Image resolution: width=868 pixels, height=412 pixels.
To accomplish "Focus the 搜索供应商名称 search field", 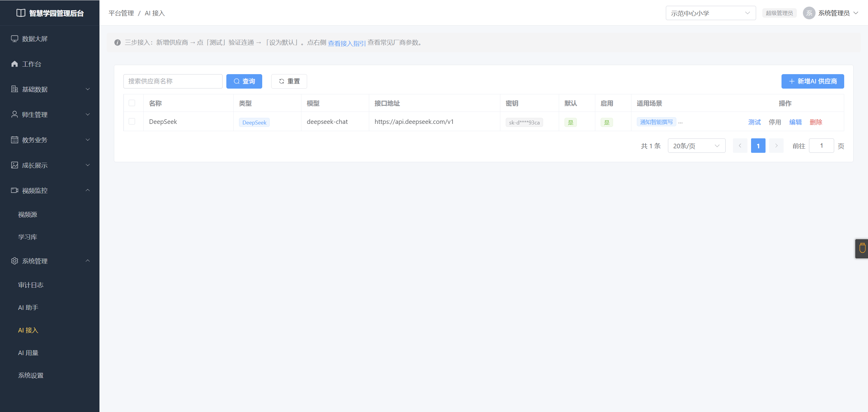I will (x=173, y=81).
